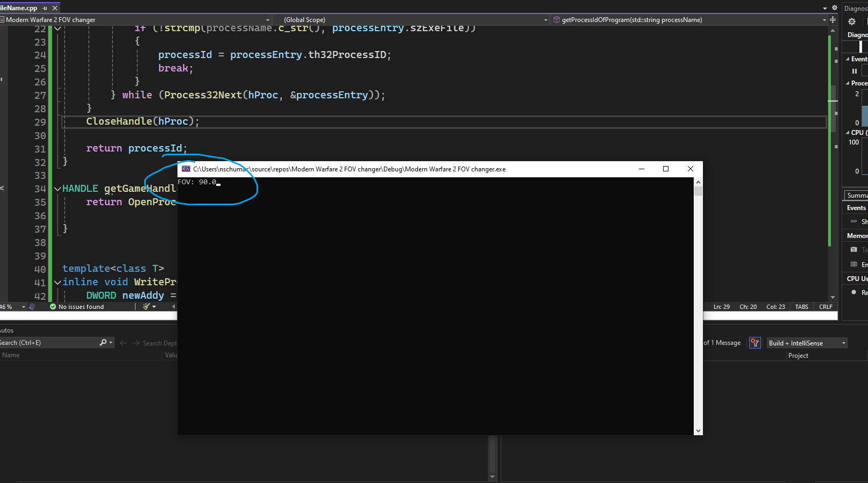Image resolution: width=868 pixels, height=483 pixels.
Task: Open the active documents list dropdown arrow
Action: (825, 8)
